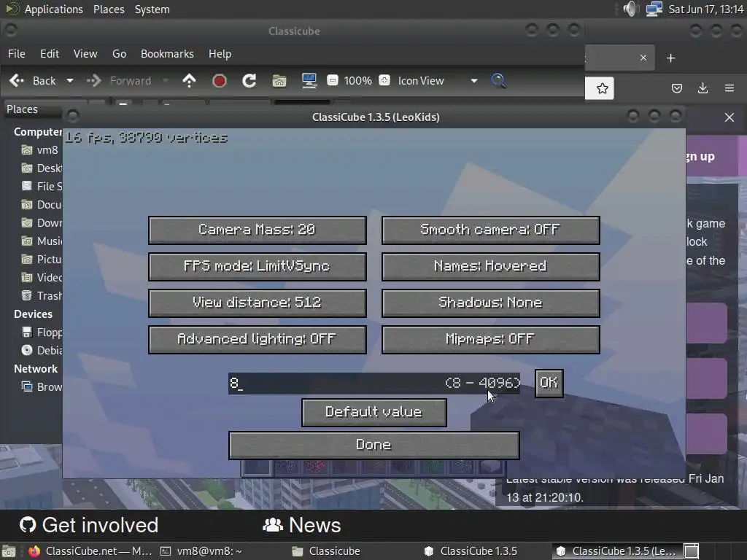Click the Computer toolbar icon
Image resolution: width=747 pixels, height=560 pixels.
click(x=309, y=81)
